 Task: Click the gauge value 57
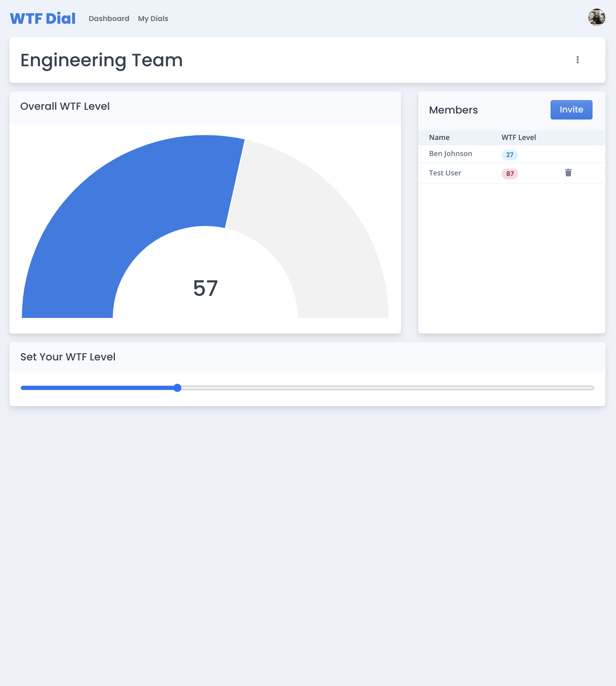205,288
